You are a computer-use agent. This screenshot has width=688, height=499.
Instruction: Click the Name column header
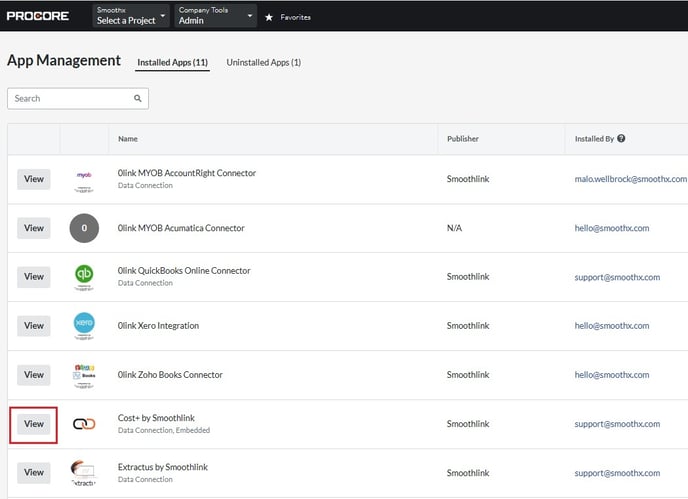point(128,139)
